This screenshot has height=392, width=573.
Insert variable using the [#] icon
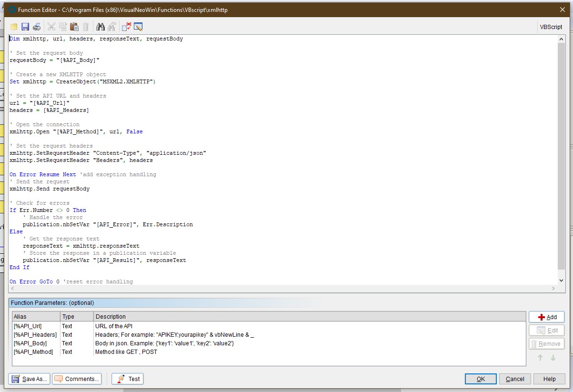(127, 27)
